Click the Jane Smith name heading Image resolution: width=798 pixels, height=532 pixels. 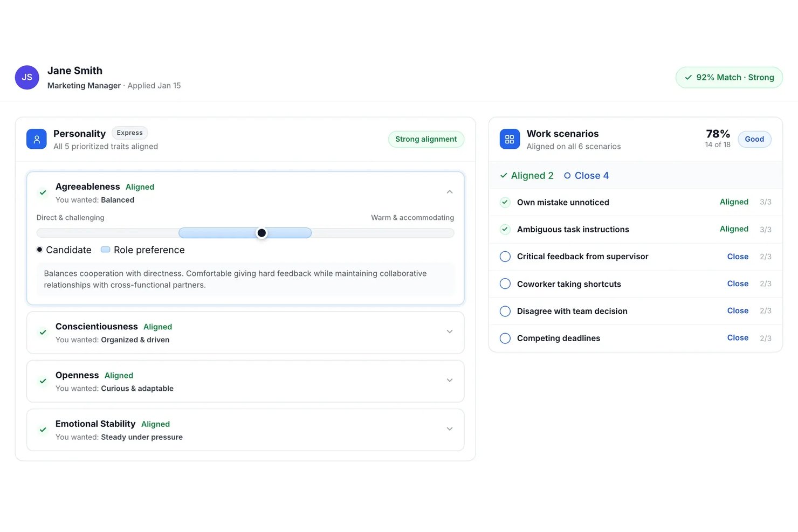75,71
